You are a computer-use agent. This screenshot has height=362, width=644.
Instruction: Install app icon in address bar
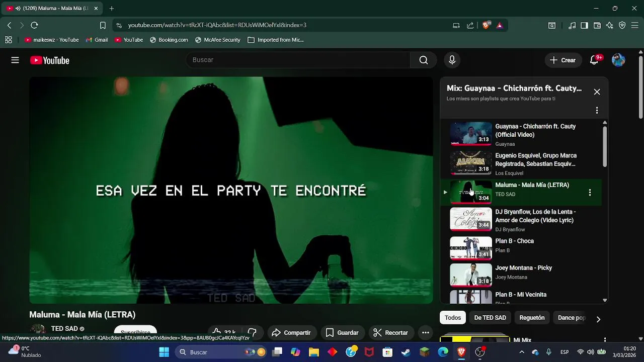(456, 25)
